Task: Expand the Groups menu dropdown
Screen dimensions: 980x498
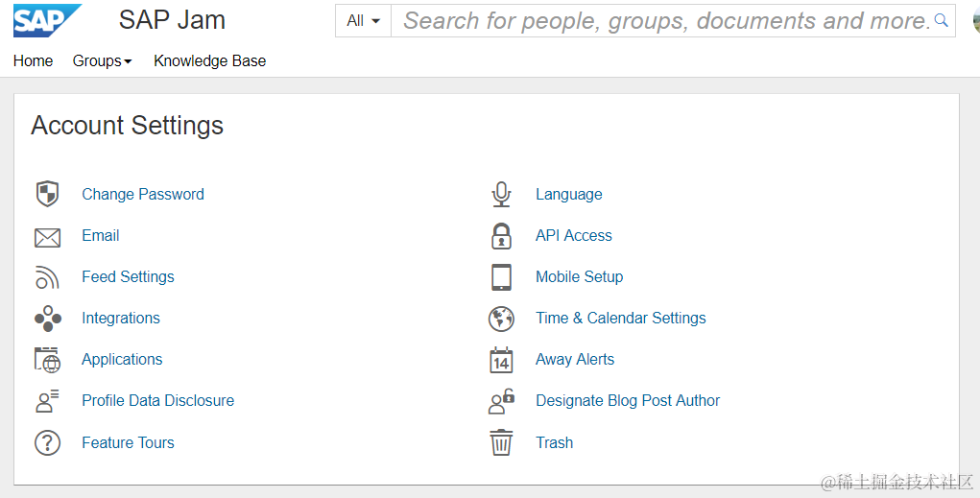Action: tap(102, 60)
